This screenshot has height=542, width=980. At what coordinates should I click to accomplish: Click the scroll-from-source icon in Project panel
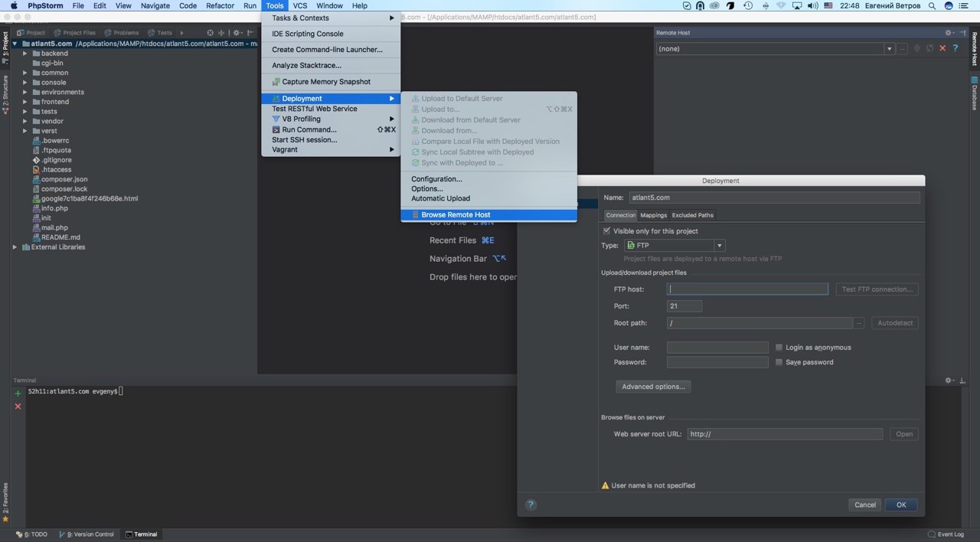[x=211, y=33]
